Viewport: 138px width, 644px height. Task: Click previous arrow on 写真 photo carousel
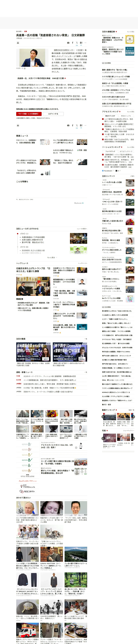pyautogui.click(x=103, y=438)
